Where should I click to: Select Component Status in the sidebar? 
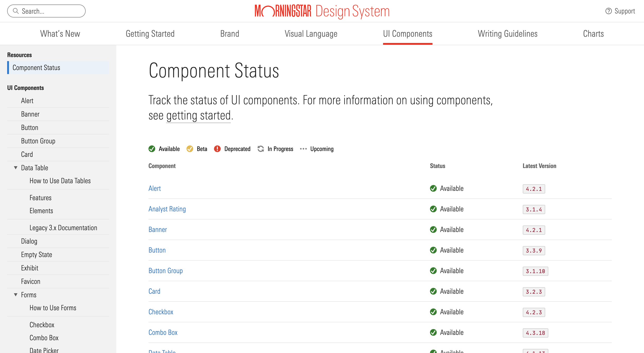[x=36, y=68]
